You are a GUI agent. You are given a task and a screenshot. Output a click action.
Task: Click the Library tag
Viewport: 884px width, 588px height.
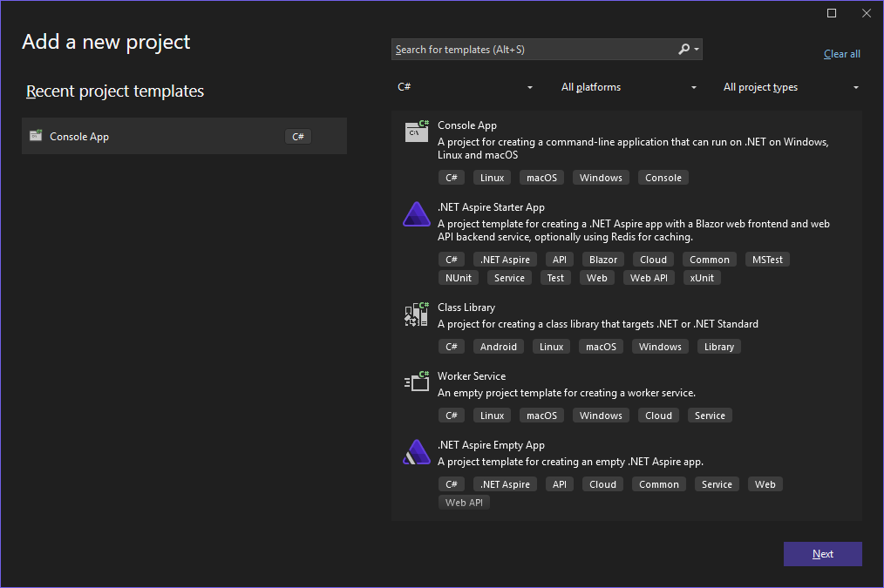719,347
